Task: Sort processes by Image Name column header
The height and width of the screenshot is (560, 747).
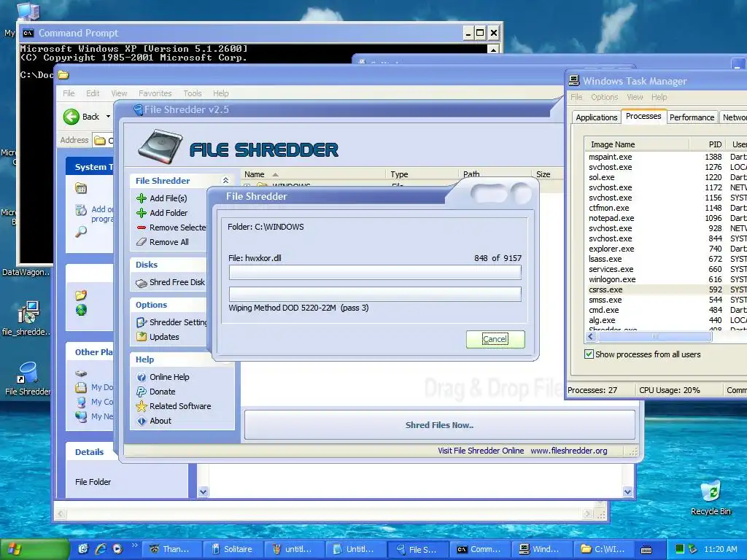Action: (x=637, y=144)
